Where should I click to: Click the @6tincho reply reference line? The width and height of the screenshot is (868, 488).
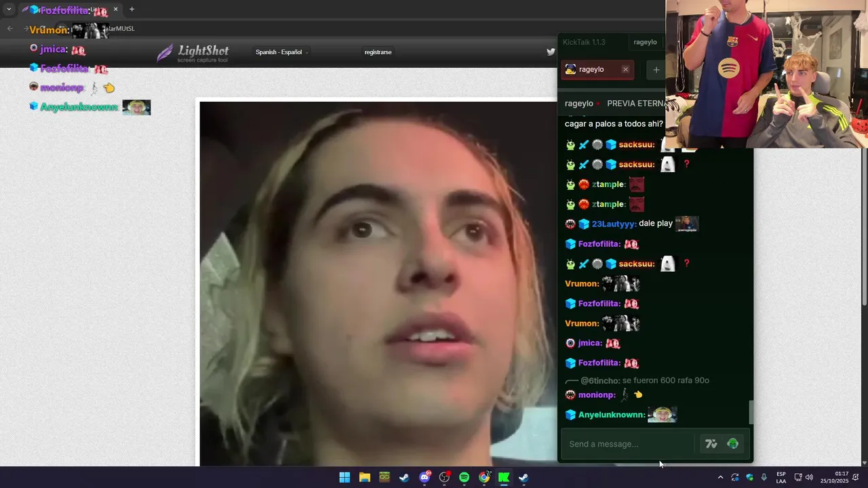[x=637, y=381]
